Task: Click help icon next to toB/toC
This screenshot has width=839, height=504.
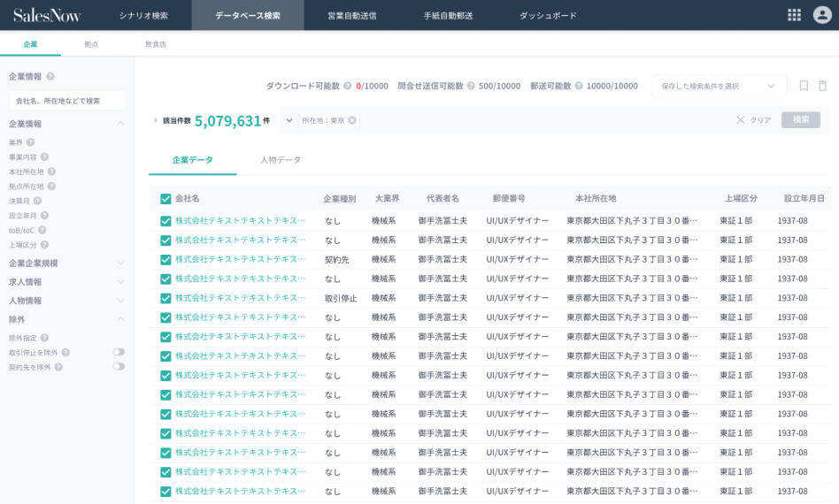Action: tap(42, 230)
